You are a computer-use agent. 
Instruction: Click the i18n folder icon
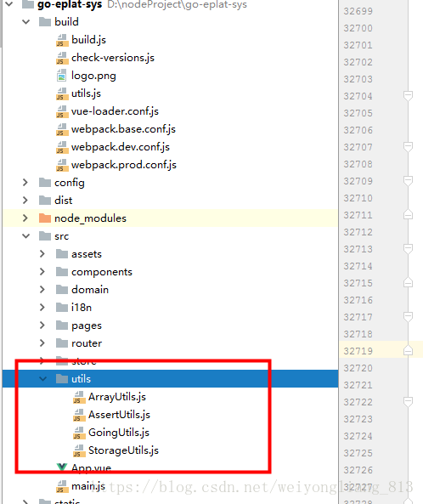pyautogui.click(x=62, y=308)
